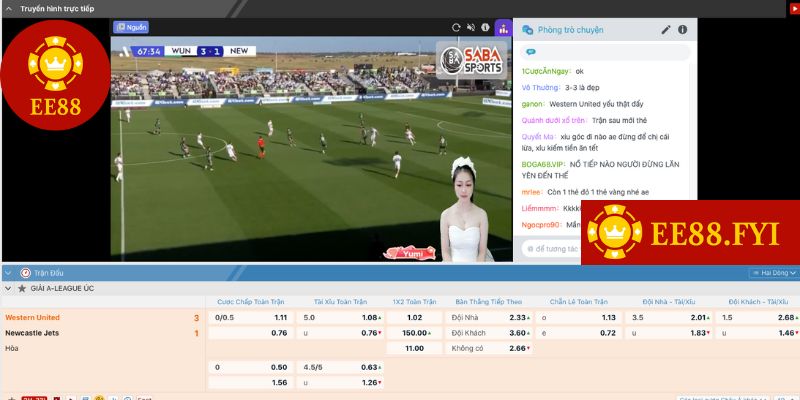Click the 1CượcĂnNgay chat username
The height and width of the screenshot is (400, 800).
coord(545,71)
